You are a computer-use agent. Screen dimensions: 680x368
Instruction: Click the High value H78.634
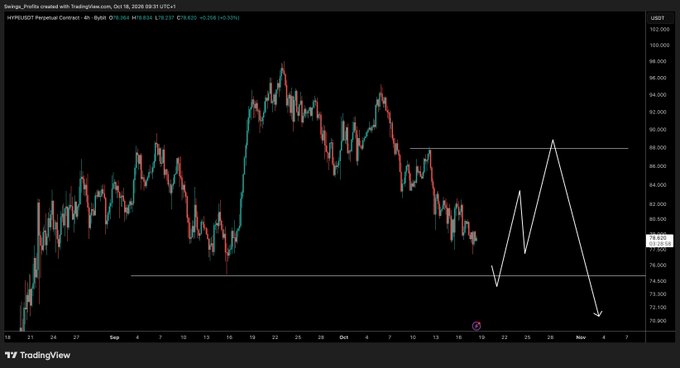[x=142, y=18]
